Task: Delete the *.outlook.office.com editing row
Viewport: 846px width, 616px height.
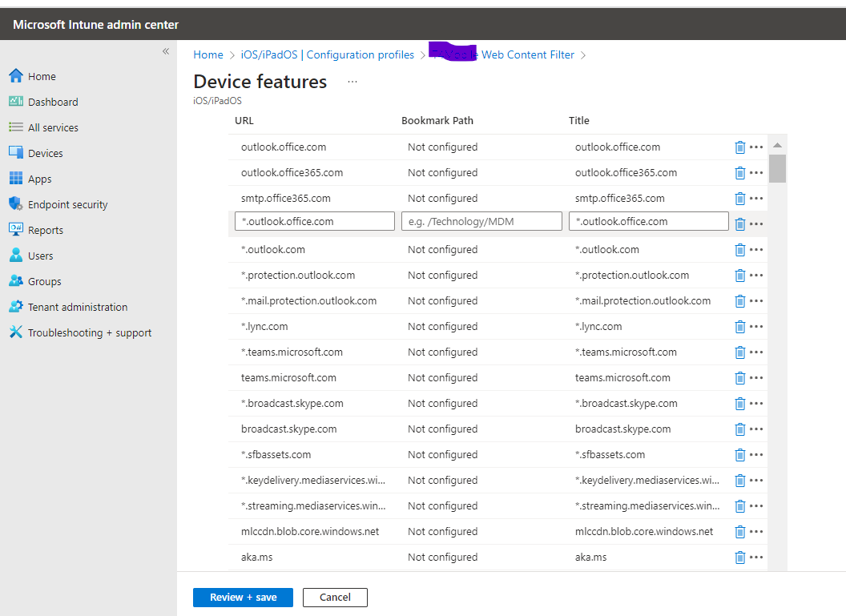Action: [x=739, y=223]
